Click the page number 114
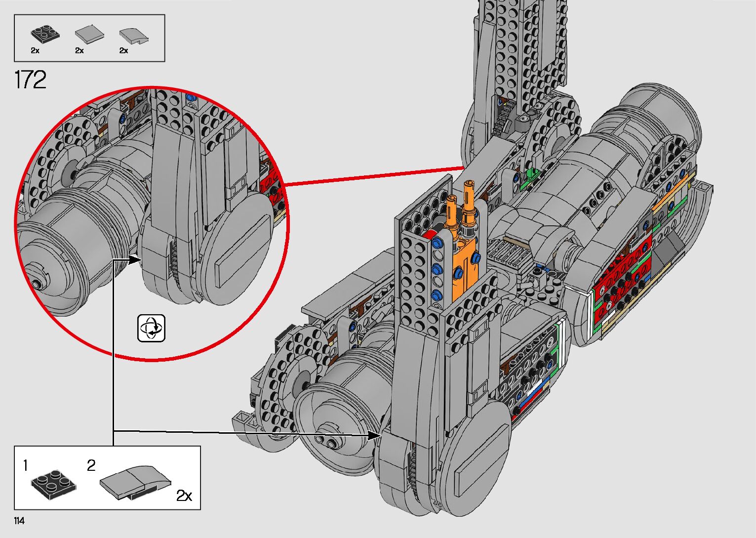 [x=19, y=521]
